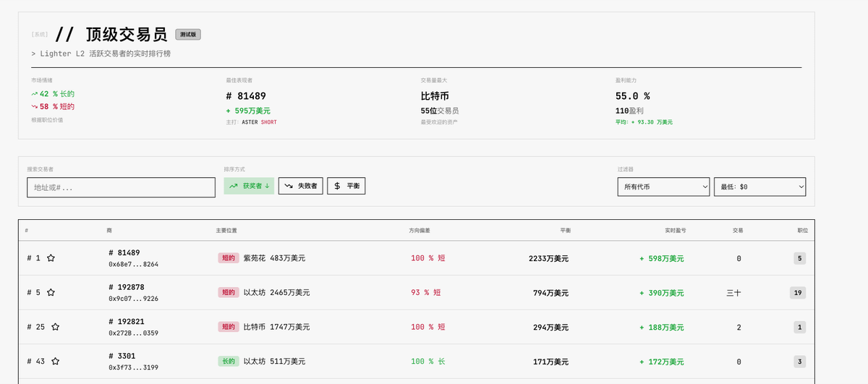Viewport: 868px width, 384px height.
Task: Open the 所有代币 token filter dropdown
Action: point(663,187)
